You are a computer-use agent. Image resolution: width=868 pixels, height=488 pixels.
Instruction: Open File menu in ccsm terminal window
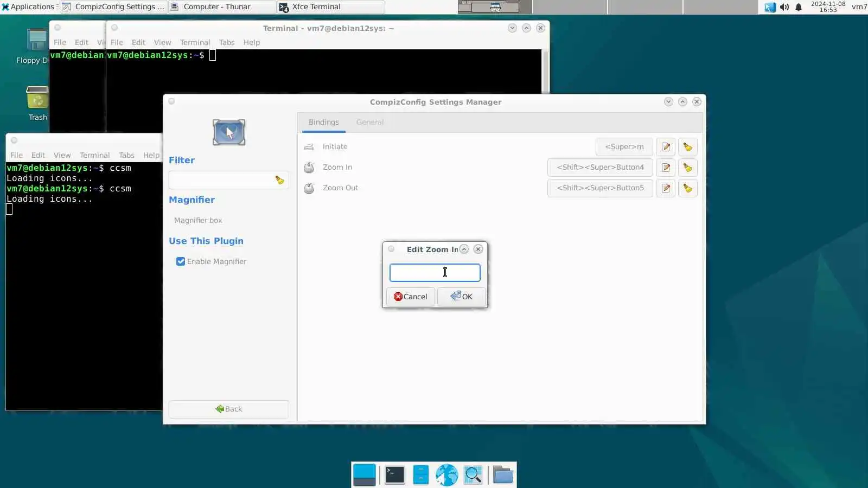[16, 155]
